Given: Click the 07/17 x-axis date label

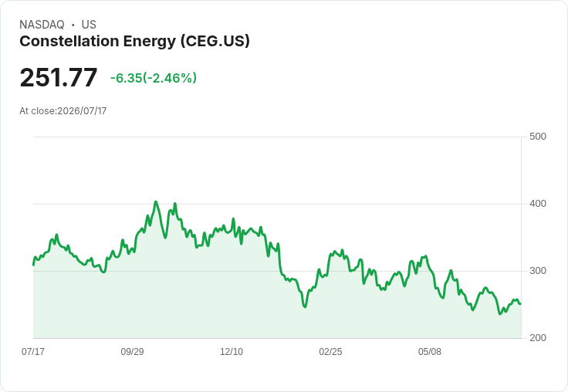Looking at the screenshot, I should coord(33,352).
